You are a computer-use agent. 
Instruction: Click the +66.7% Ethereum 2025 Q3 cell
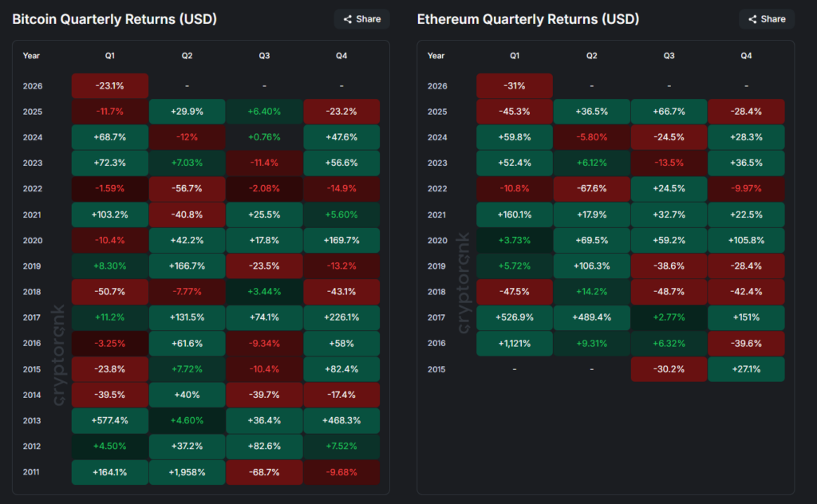click(x=669, y=112)
